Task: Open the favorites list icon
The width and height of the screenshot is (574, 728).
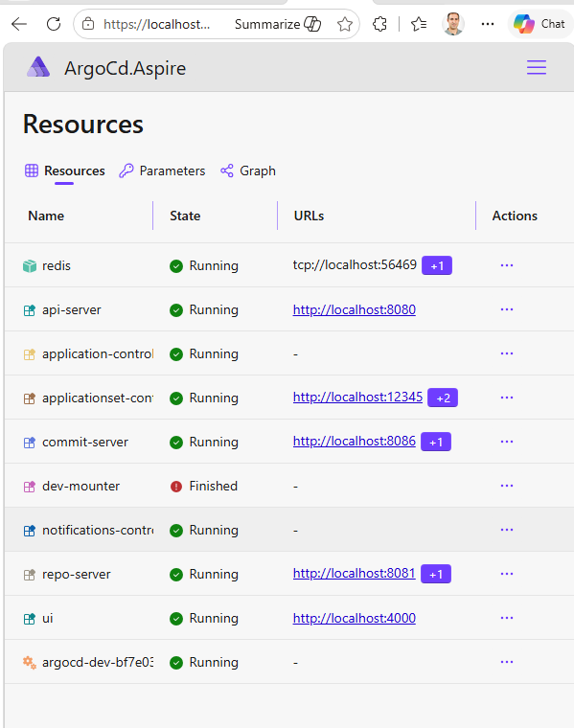Action: click(x=419, y=24)
